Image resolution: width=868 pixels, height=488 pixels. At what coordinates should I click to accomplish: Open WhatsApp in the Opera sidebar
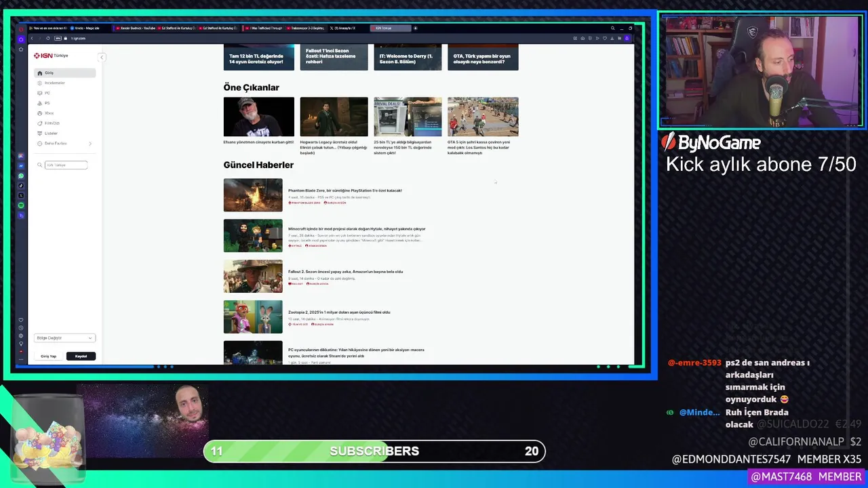point(21,176)
